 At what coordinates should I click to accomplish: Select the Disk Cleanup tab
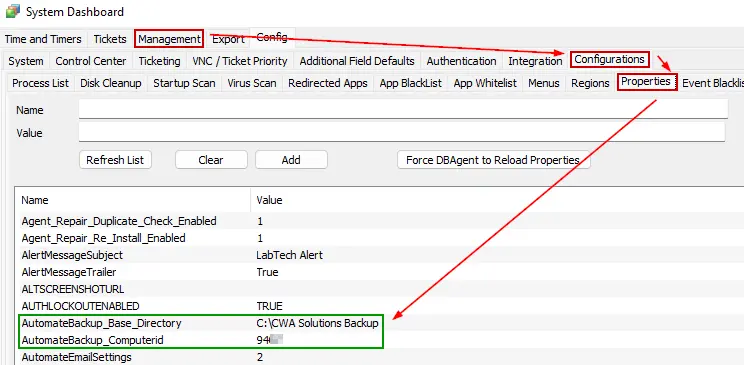coord(111,83)
